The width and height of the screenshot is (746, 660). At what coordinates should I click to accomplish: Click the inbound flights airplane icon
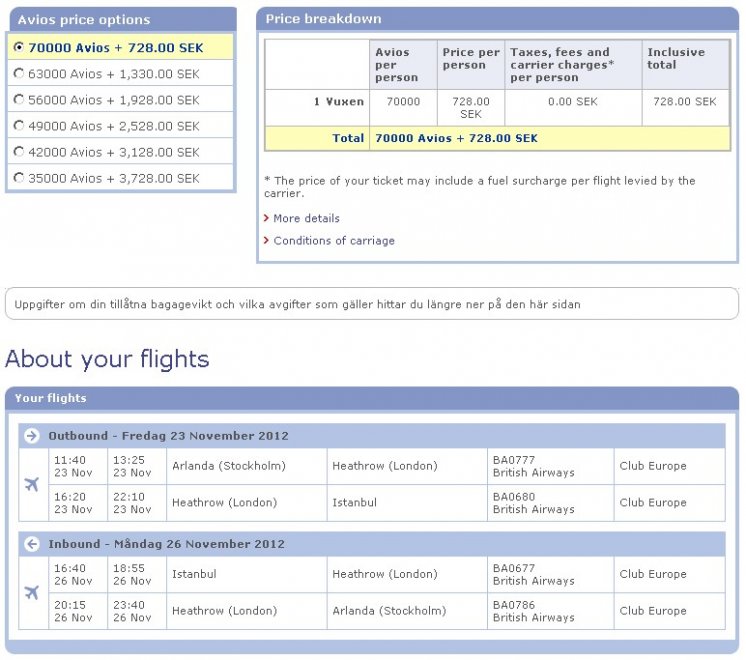[x=32, y=593]
